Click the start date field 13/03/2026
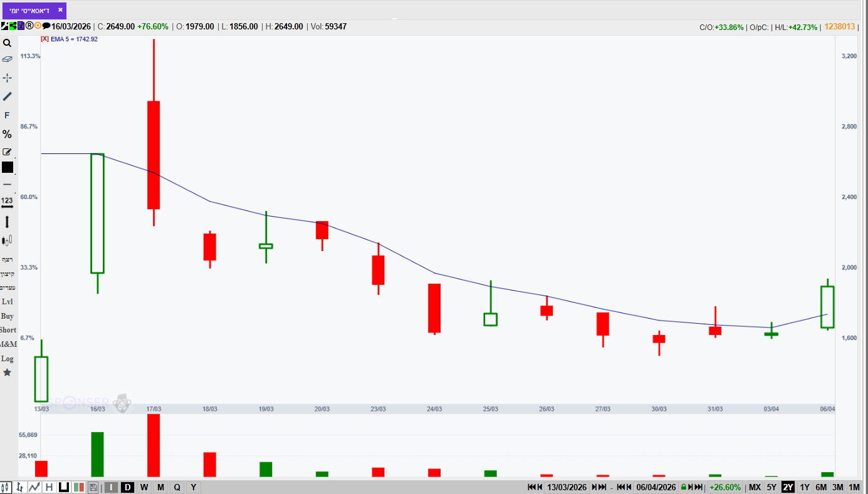The width and height of the screenshot is (868, 494). [x=567, y=487]
